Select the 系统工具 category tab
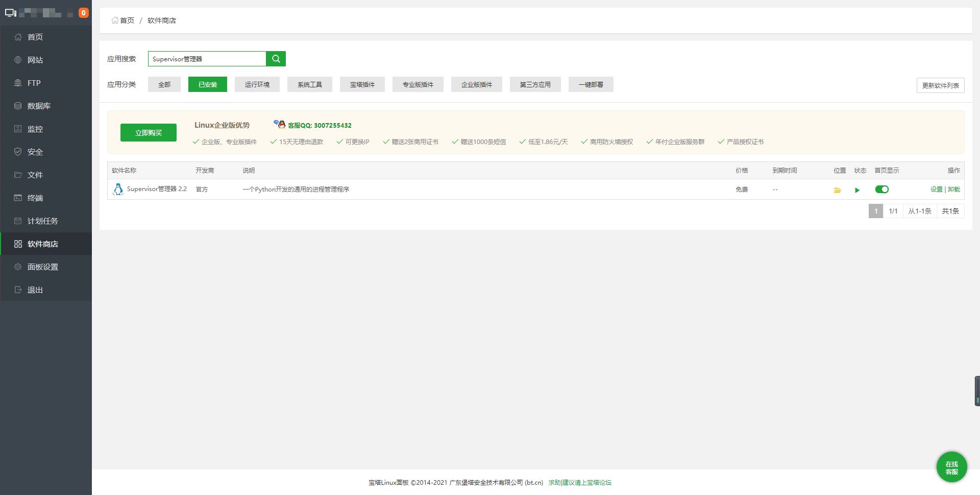The width and height of the screenshot is (980, 495). point(310,84)
